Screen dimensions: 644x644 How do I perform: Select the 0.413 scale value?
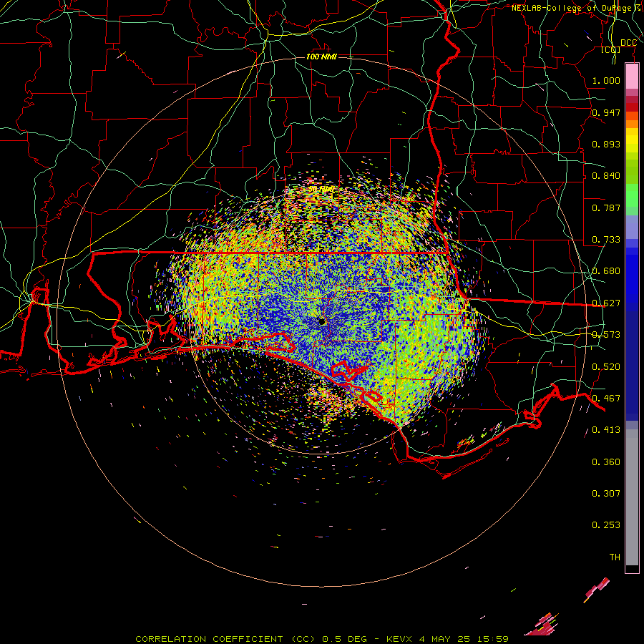coord(606,430)
